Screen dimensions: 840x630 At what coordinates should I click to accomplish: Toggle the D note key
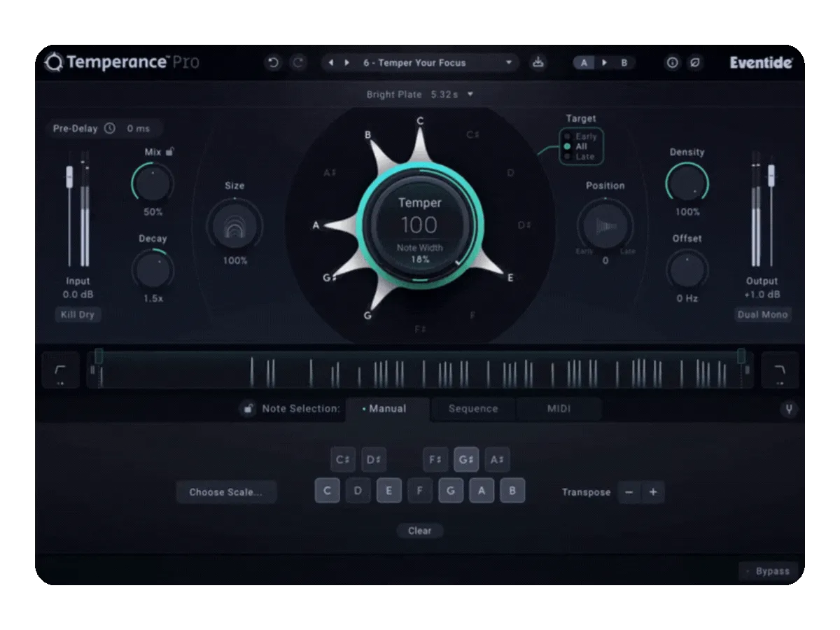click(358, 491)
